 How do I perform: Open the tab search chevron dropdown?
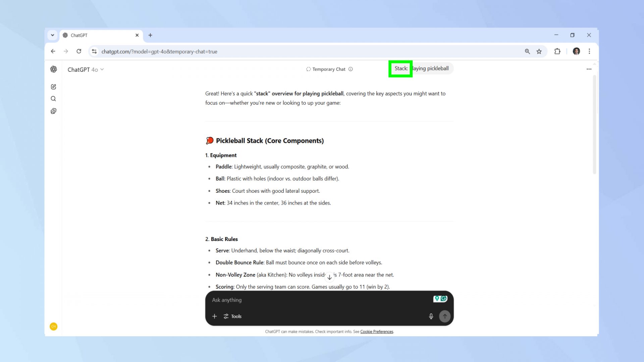[52, 35]
